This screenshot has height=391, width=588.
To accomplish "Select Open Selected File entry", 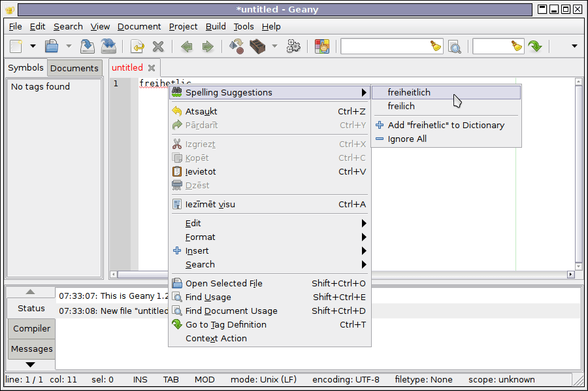I will (x=270, y=284).
